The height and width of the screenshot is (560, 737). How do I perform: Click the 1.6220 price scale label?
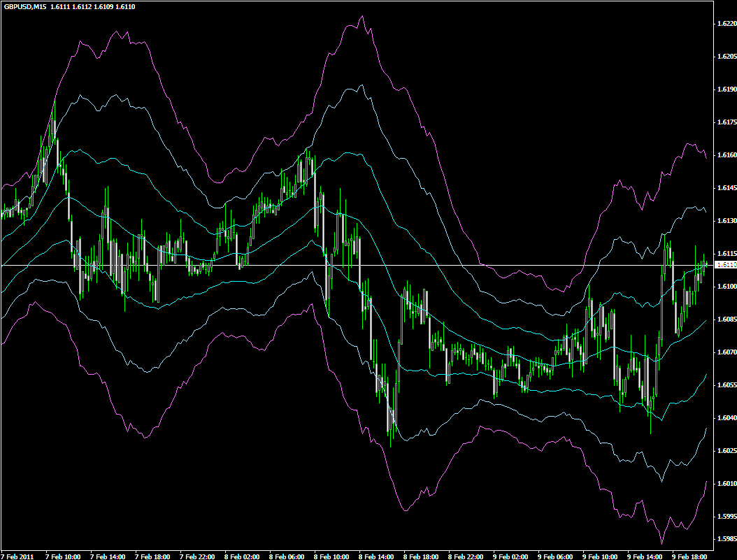pyautogui.click(x=727, y=24)
